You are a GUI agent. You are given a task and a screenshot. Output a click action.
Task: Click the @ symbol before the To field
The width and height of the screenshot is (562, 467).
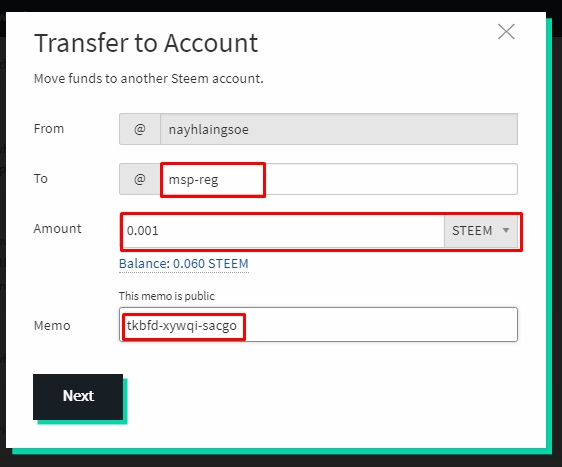[x=140, y=179]
